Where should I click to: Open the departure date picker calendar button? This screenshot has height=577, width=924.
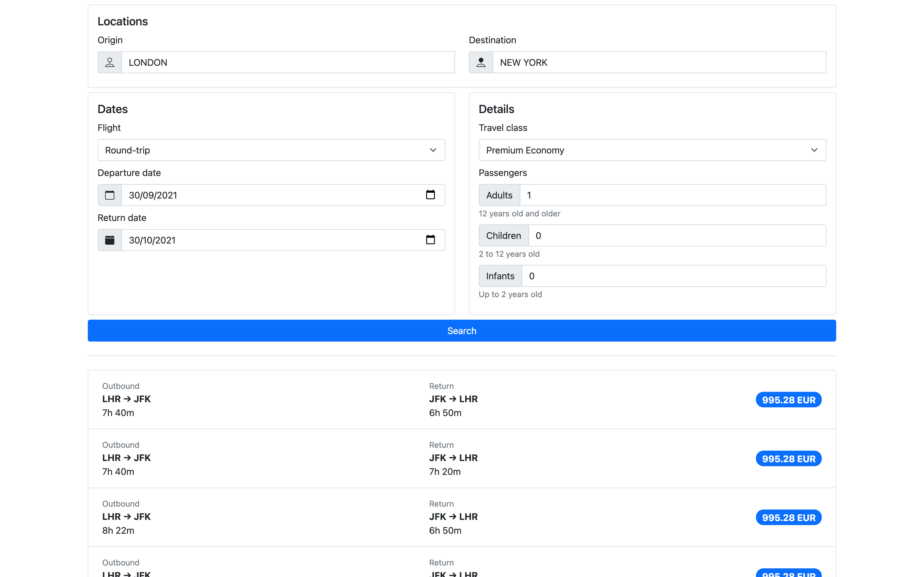click(430, 195)
